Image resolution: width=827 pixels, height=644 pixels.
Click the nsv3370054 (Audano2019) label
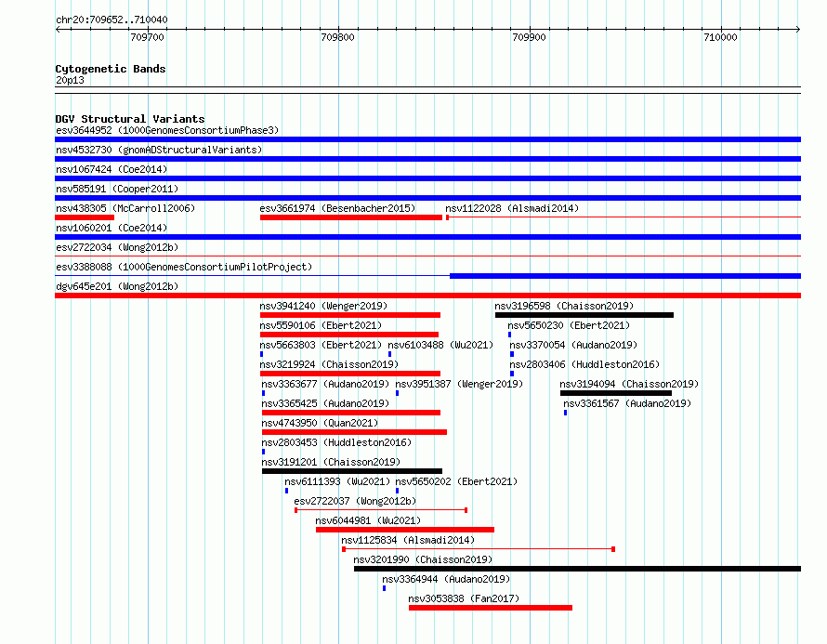click(x=573, y=345)
